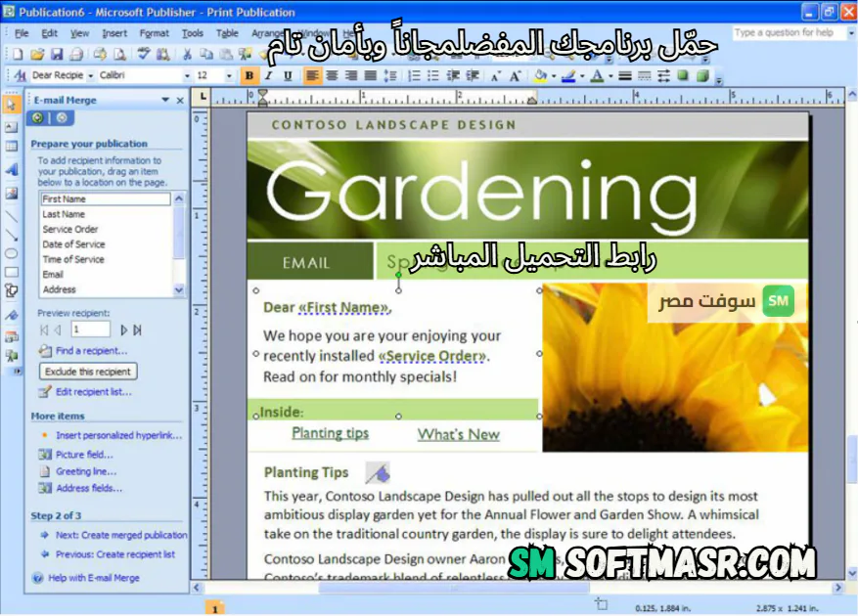Expand the Line Color dropdown arrow

pos(582,75)
